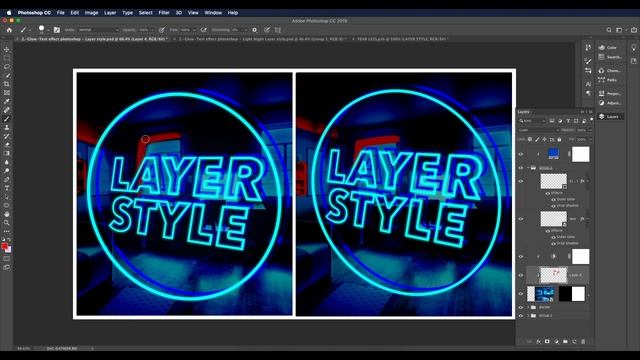Open the brush preset picker arrow
This screenshot has height=360, width=640.
click(x=48, y=30)
